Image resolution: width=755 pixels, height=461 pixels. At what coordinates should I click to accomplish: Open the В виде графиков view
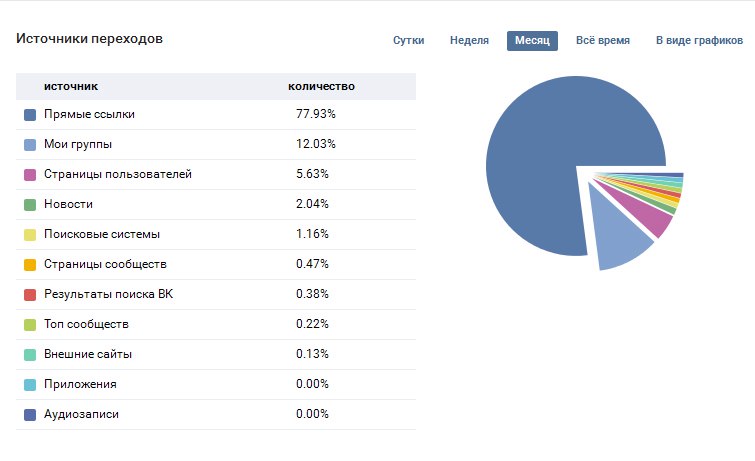pyautogui.click(x=699, y=40)
